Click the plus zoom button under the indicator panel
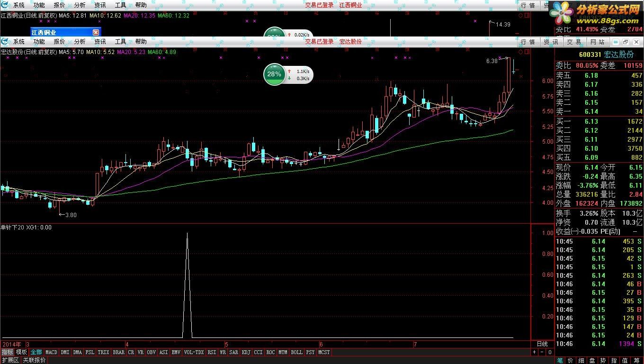The width and height of the screenshot is (644, 364). coord(535,352)
